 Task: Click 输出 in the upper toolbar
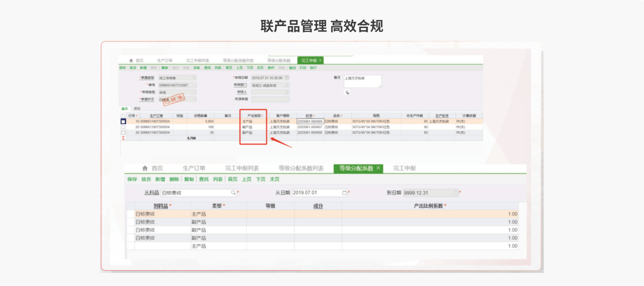[x=292, y=68]
